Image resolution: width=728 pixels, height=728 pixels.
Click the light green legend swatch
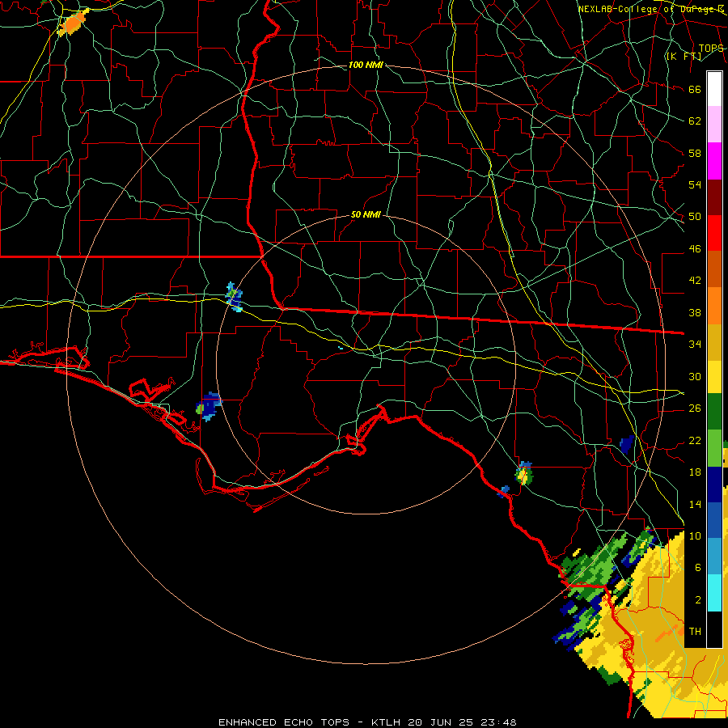[714, 448]
